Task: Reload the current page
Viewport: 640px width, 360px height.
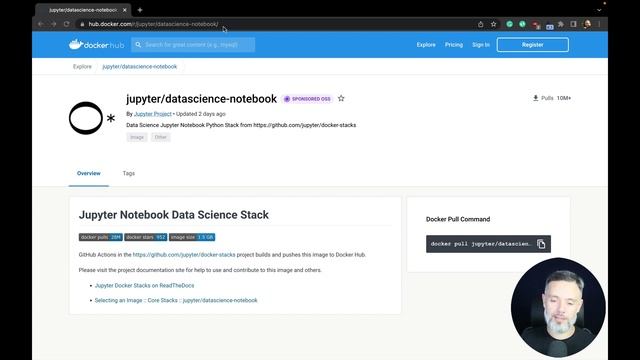Action: click(67, 24)
